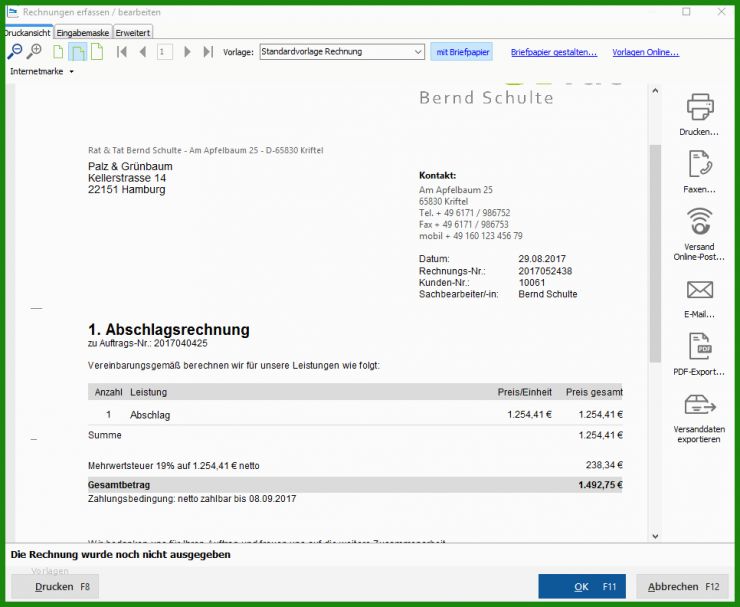This screenshot has height=607, width=740.
Task: Click the E-Mail envelope icon
Action: click(699, 289)
